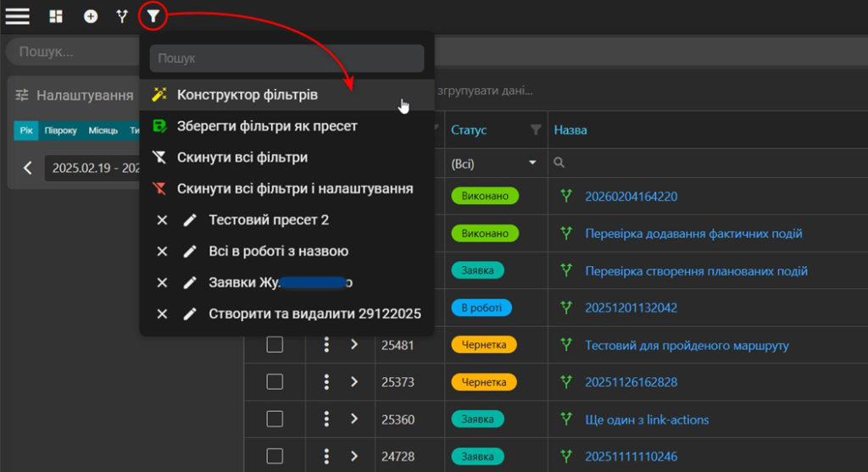Apply preset Всі в роботі з назвою
This screenshot has width=868, height=472.
pos(278,251)
